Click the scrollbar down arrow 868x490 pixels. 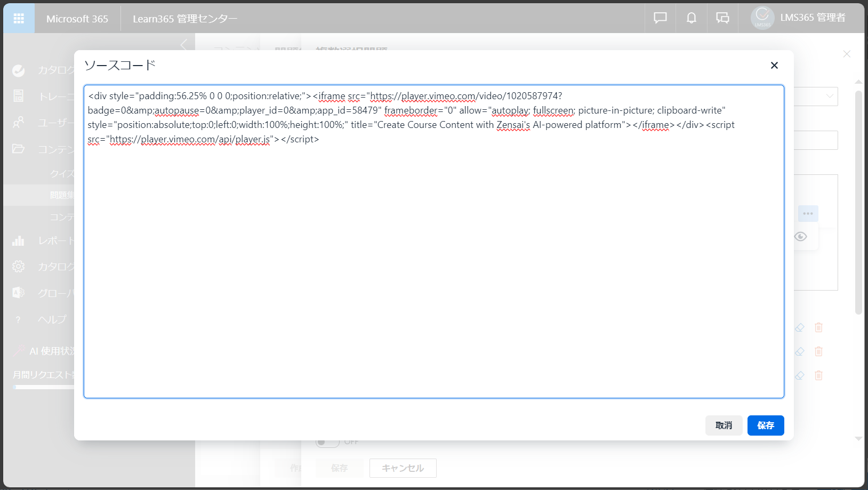858,439
